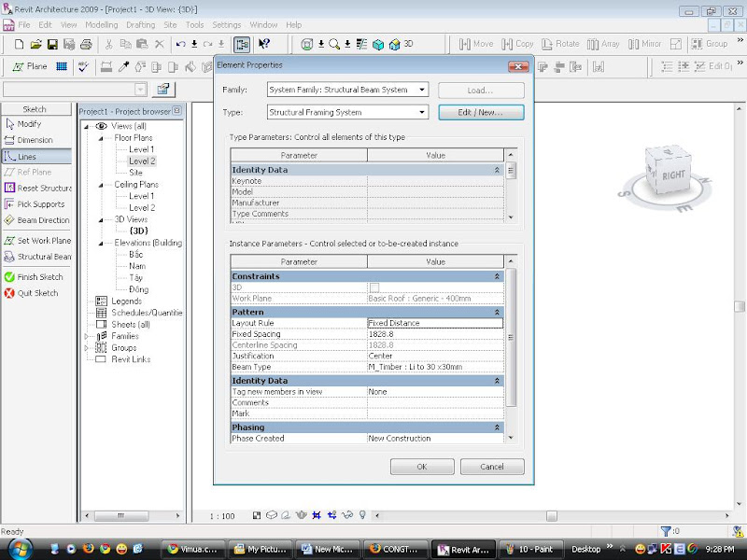
Task: Open the type selector dropdown on options bar
Action: (141, 89)
